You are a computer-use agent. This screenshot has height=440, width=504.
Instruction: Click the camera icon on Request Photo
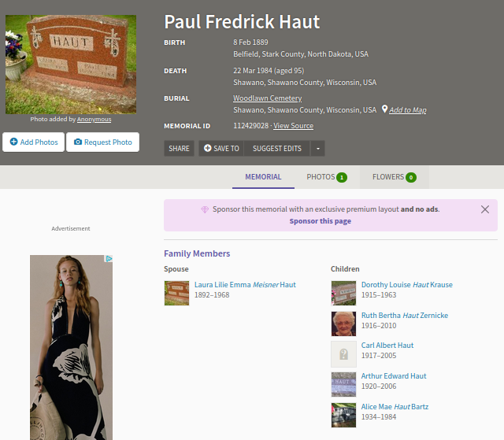[78, 142]
